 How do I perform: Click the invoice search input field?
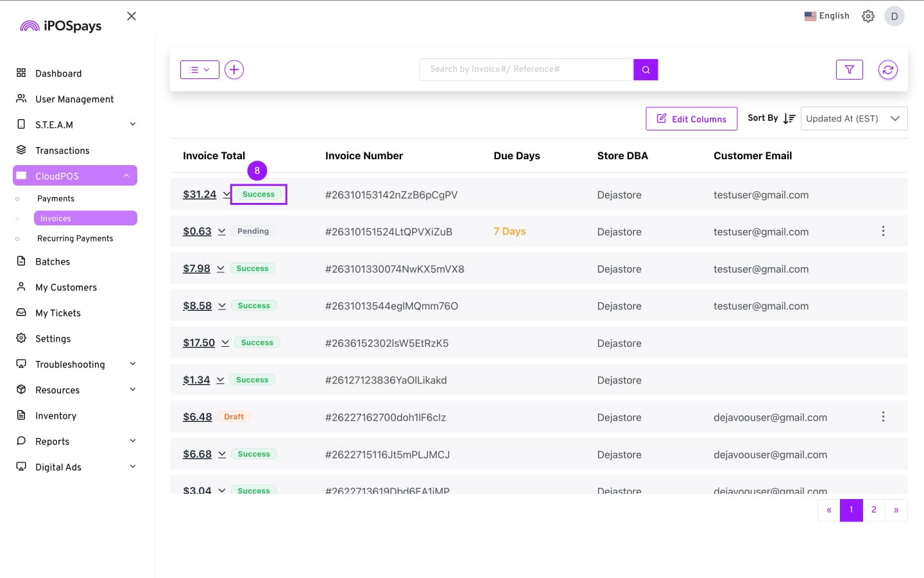[x=526, y=69]
